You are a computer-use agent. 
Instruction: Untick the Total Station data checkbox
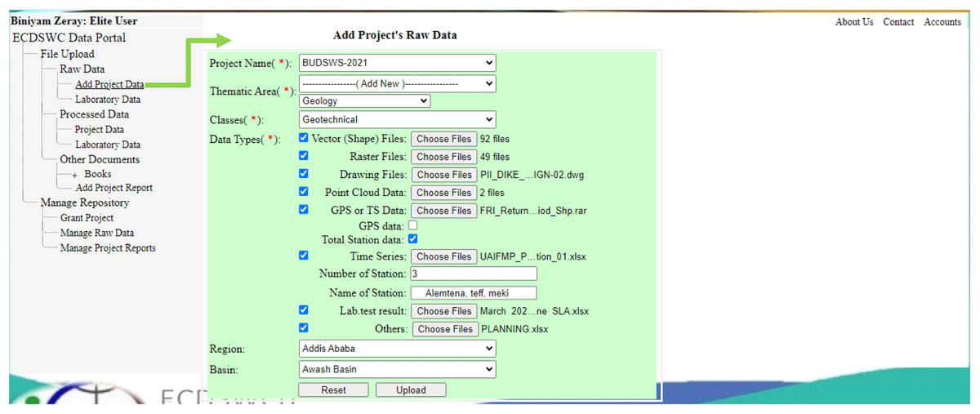coord(412,239)
